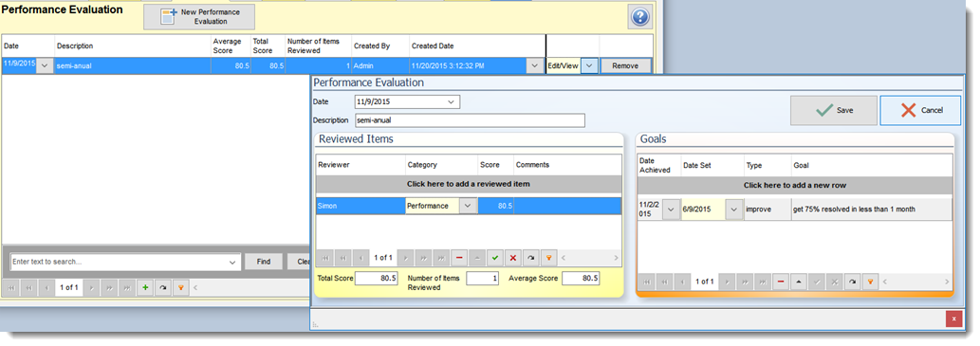Click the Find button
The height and width of the screenshot is (346, 980).
(264, 262)
